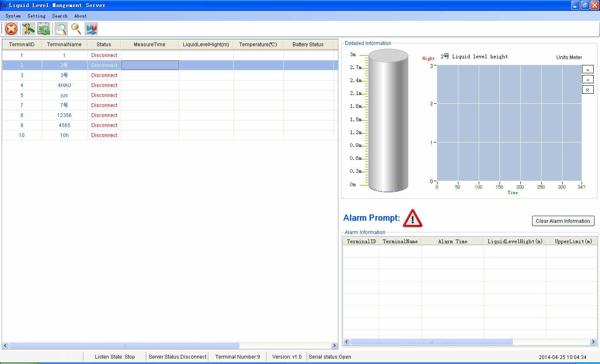Click the Status column header
The height and width of the screenshot is (364, 600).
coord(104,45)
